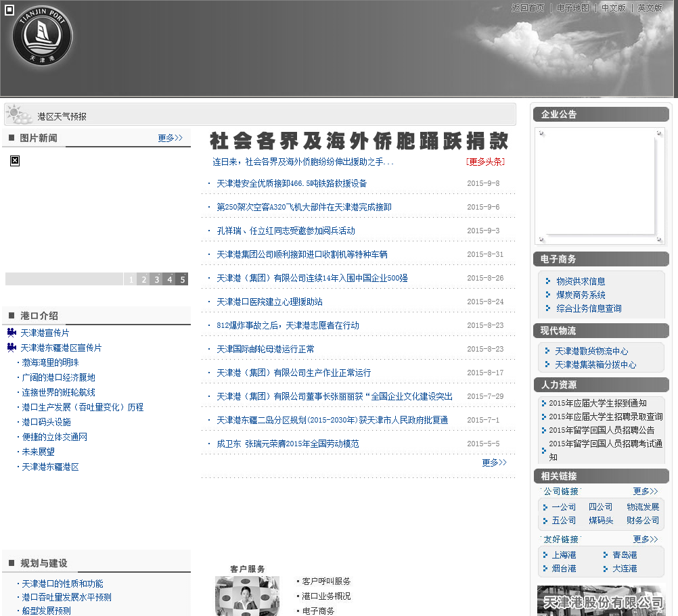This screenshot has width=678, height=616.
Task: Open news 812爆炸事故之后，天津港志愿者在行动
Action: (288, 325)
